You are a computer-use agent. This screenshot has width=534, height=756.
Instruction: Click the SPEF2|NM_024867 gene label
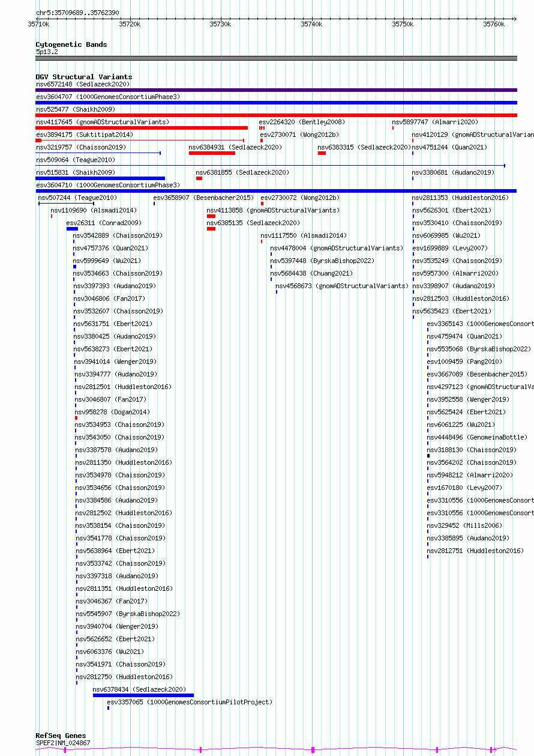tap(63, 743)
